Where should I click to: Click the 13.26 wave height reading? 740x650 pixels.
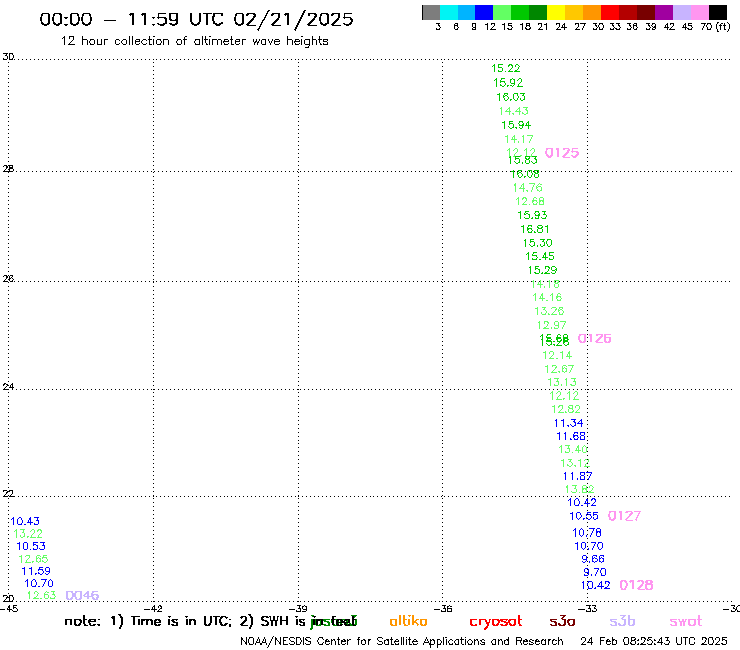click(x=549, y=311)
